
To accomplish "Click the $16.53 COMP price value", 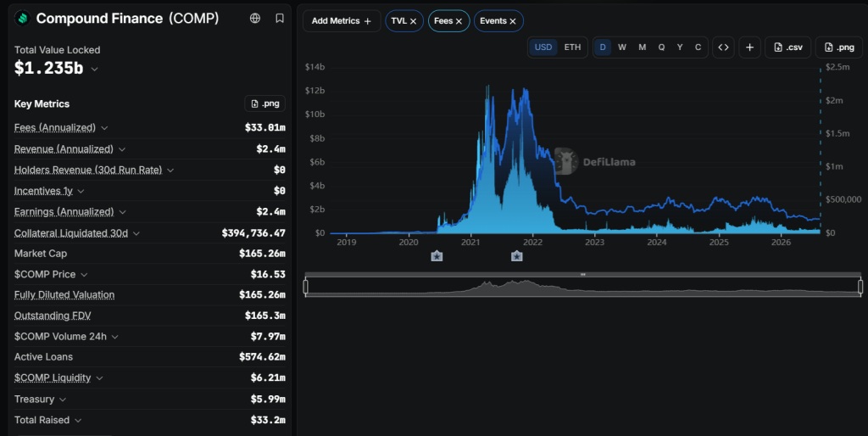I will 268,274.
